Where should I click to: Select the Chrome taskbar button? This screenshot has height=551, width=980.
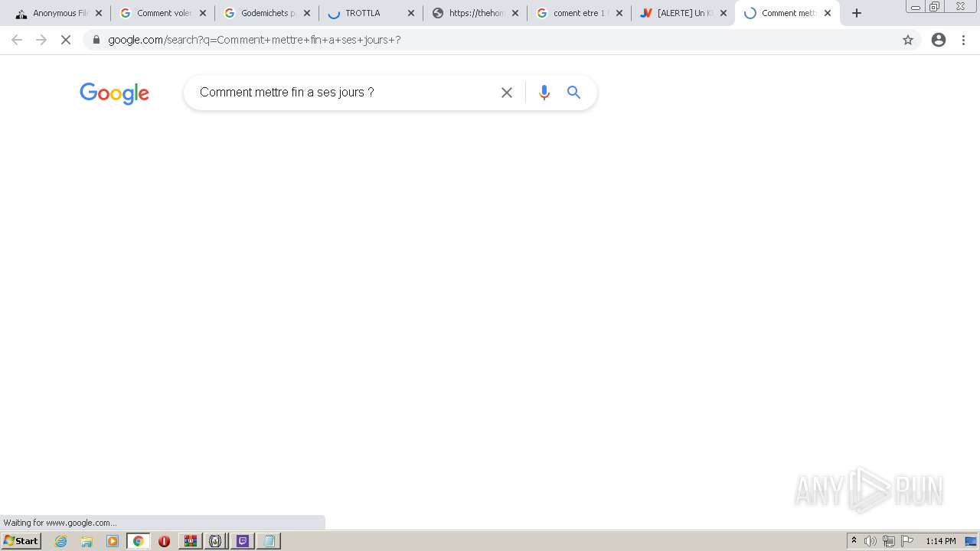tap(139, 541)
